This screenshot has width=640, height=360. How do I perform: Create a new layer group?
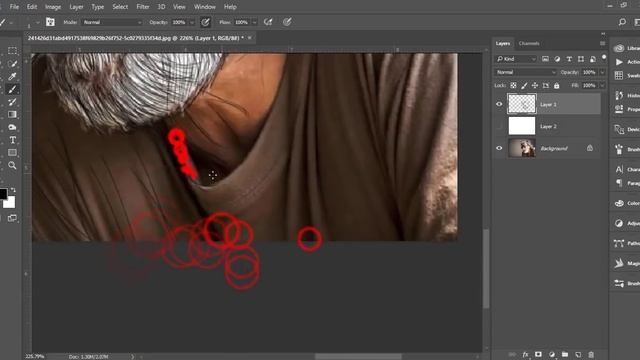565,354
